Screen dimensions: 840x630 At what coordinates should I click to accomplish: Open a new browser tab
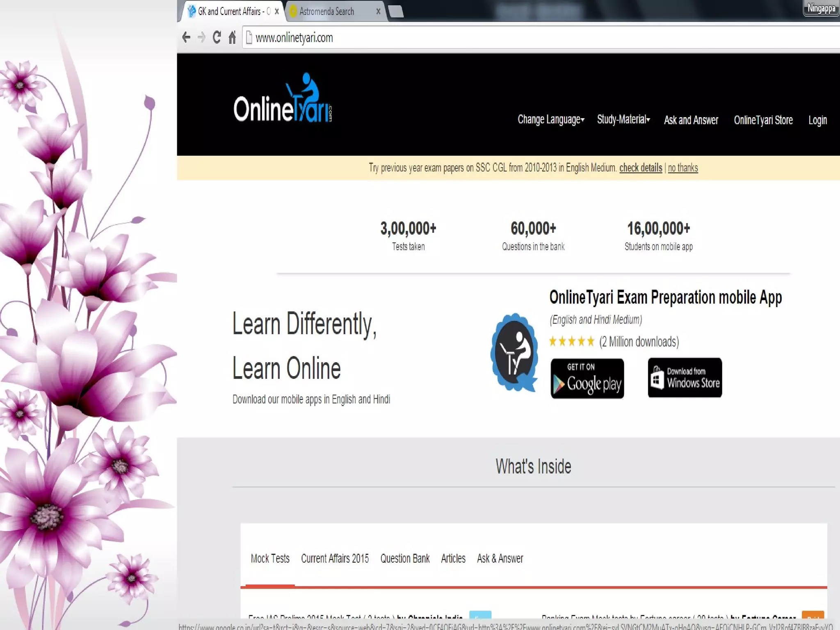396,11
